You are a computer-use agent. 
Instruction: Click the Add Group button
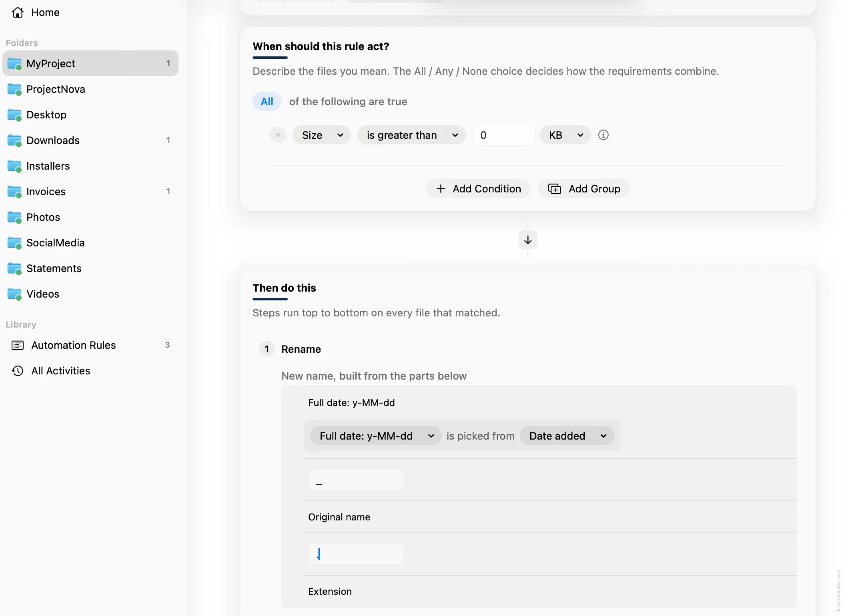[x=584, y=189]
